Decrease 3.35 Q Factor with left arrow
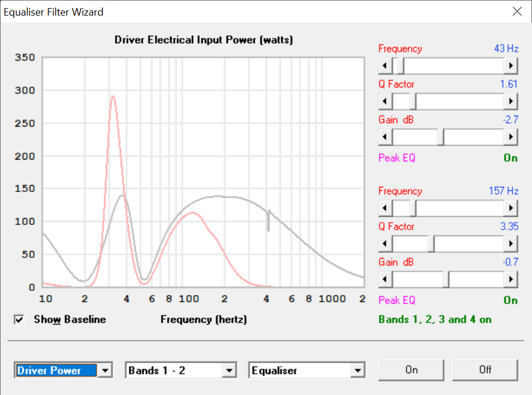 (385, 243)
